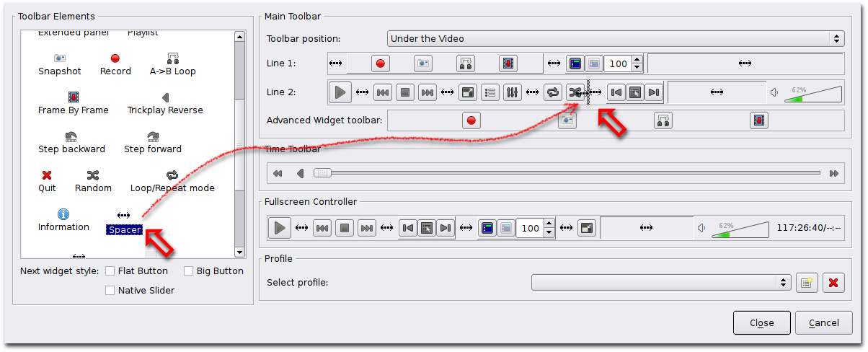Image resolution: width=868 pixels, height=352 pixels.
Task: Choose the Random shuffle element
Action: point(93,175)
